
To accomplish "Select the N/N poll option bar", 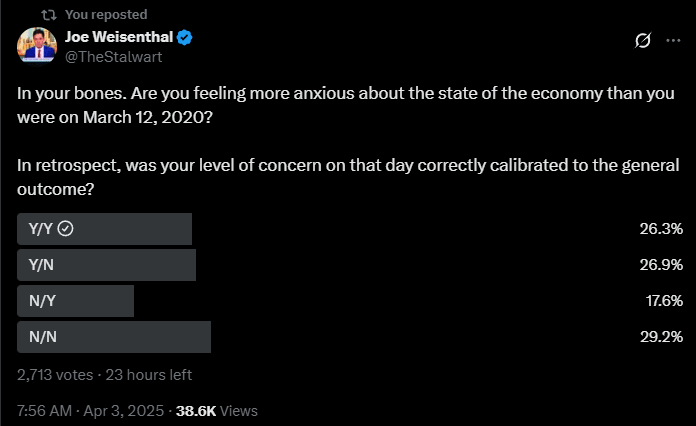I will click(114, 337).
